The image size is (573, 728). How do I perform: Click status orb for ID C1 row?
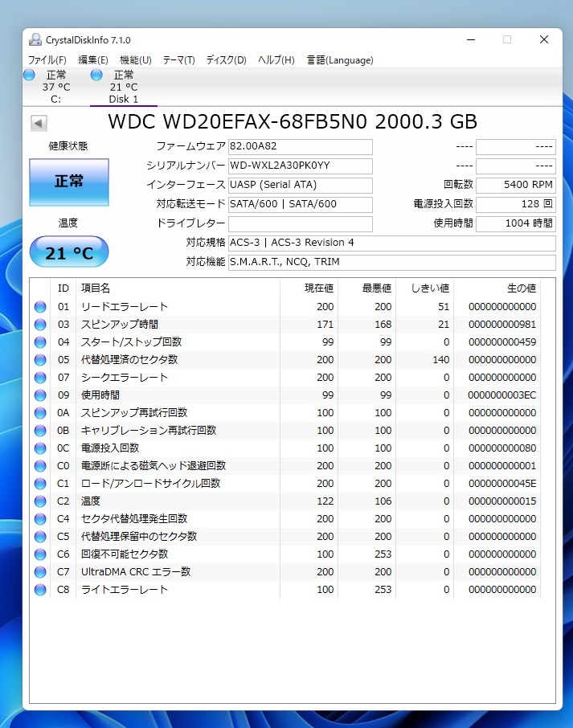[40, 483]
